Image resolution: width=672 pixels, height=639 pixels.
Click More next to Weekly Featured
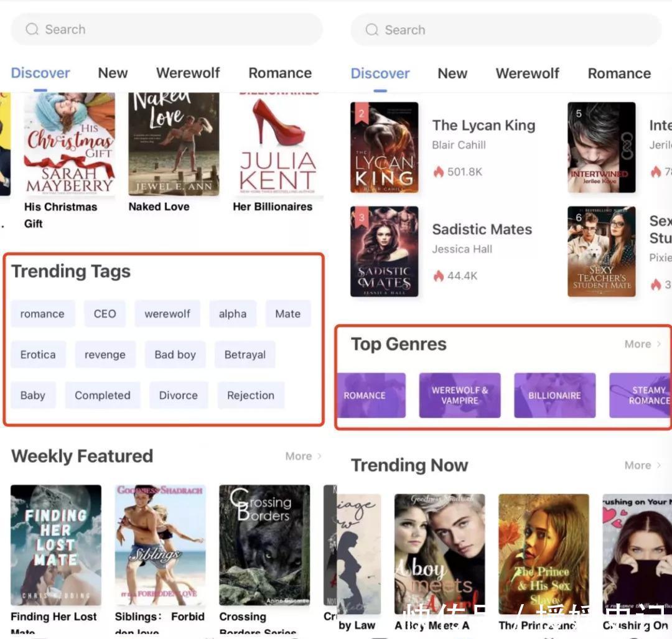click(x=299, y=456)
